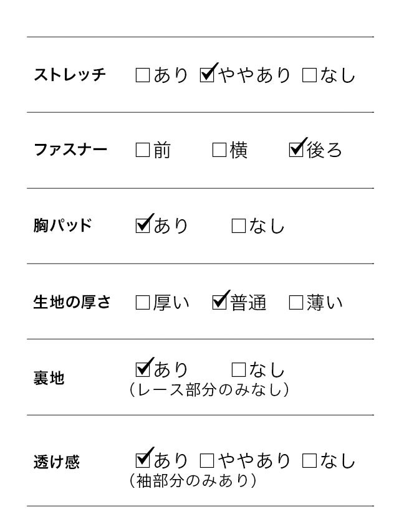
Task: Click the ストレッチ row label
Action: pyautogui.click(x=69, y=76)
